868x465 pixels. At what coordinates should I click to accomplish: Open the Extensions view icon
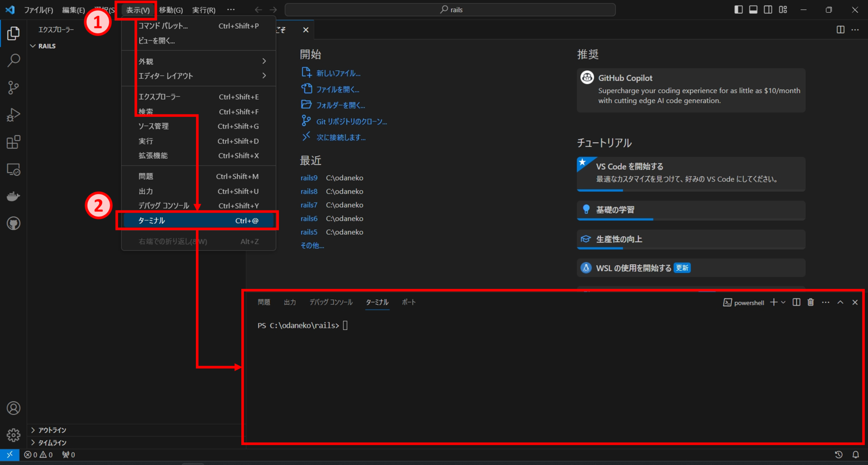[x=13, y=142]
